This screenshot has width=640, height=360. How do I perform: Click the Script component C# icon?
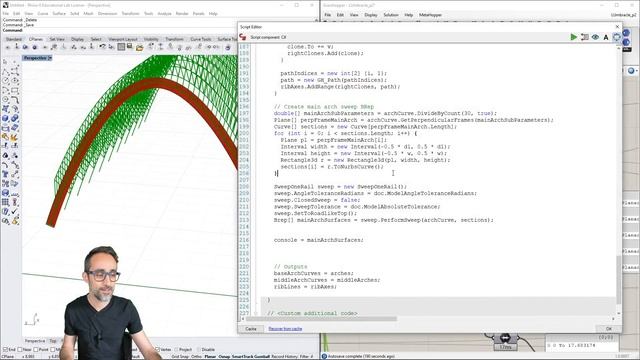coord(243,37)
